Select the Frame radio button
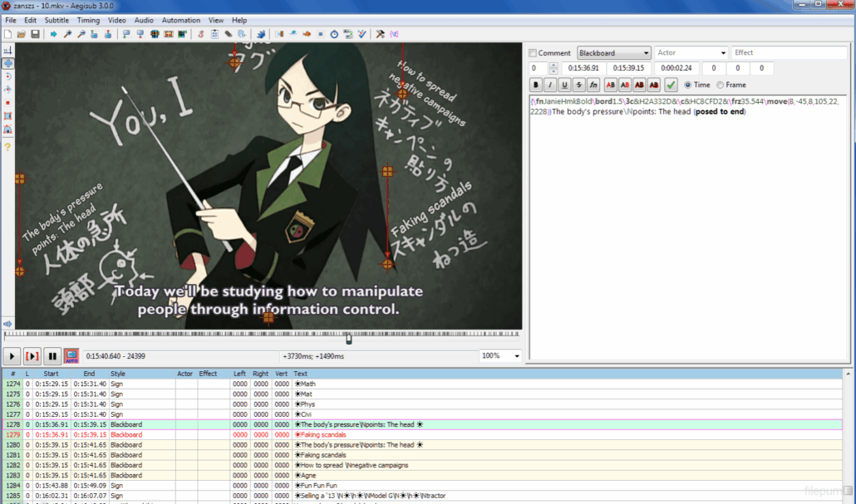 pyautogui.click(x=720, y=85)
